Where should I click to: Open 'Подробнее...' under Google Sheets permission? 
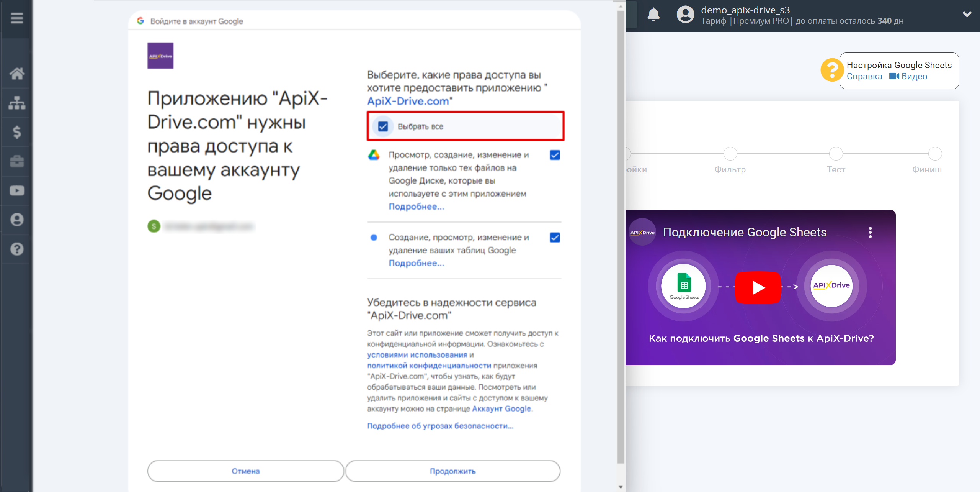416,263
